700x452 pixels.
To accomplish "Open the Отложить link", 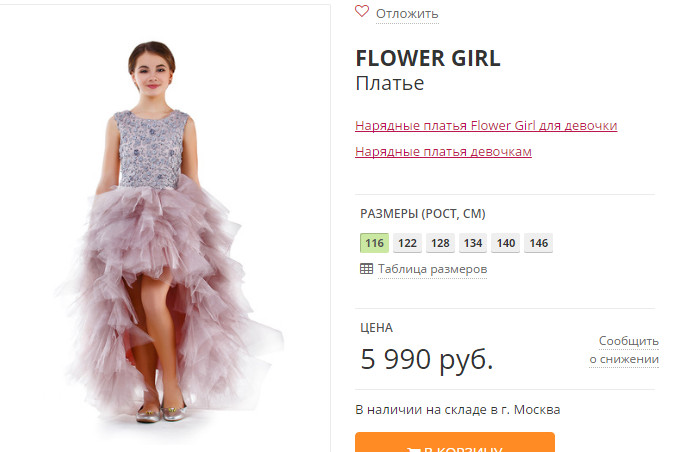I will [x=407, y=14].
